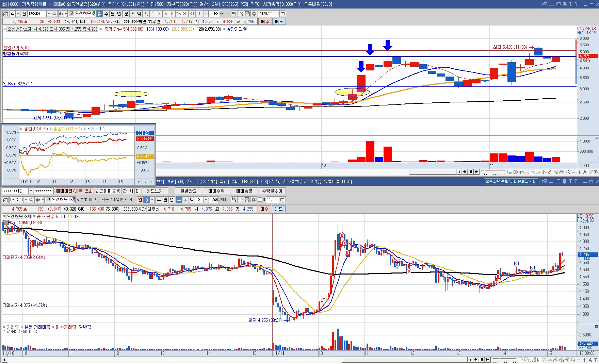Toggle the 'D' checkbox in the bottom toolbar
Screen dimensions: 599x364
[260, 200]
